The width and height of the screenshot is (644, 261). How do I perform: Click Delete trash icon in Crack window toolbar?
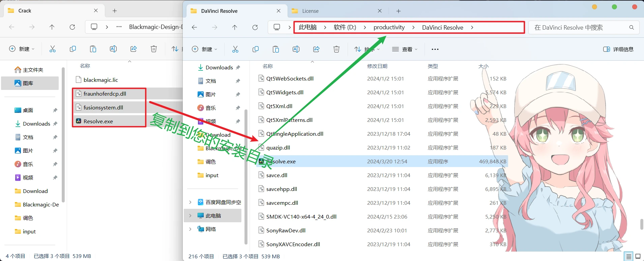tap(154, 49)
